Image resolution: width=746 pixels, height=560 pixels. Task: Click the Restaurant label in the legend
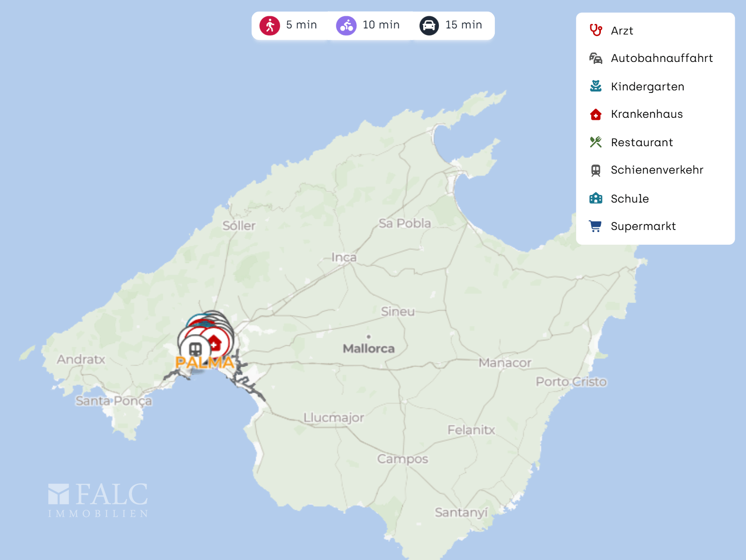[x=641, y=143]
